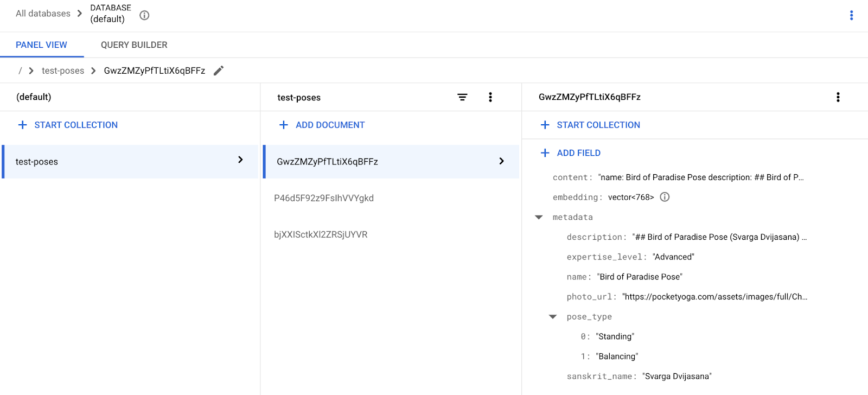Click plus icon beside Add Field
The width and height of the screenshot is (868, 395).
(545, 153)
